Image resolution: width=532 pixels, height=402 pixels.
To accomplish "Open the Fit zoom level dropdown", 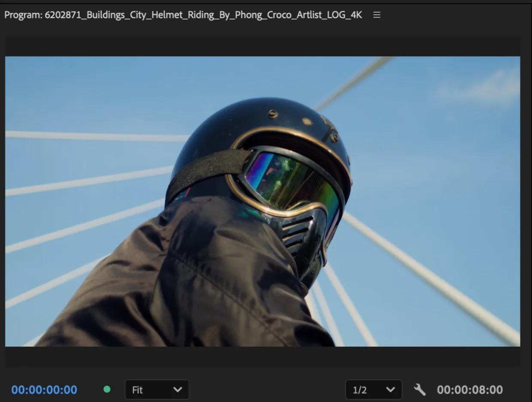I will [x=157, y=390].
